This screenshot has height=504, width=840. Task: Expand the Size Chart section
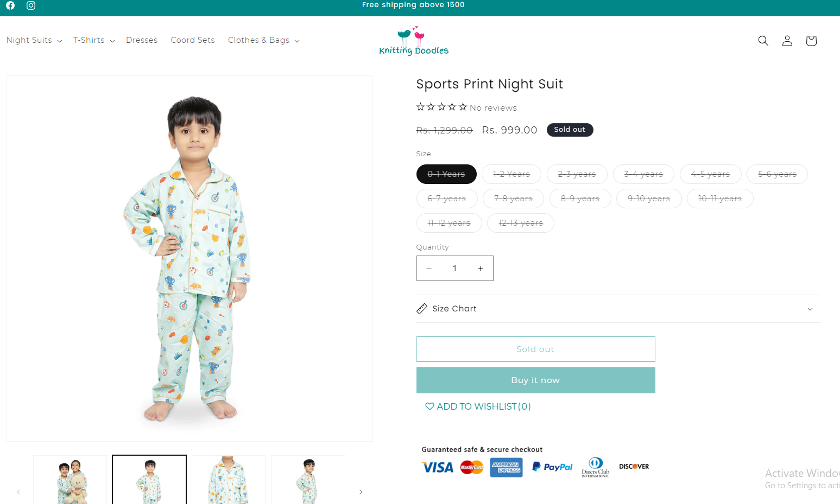618,309
